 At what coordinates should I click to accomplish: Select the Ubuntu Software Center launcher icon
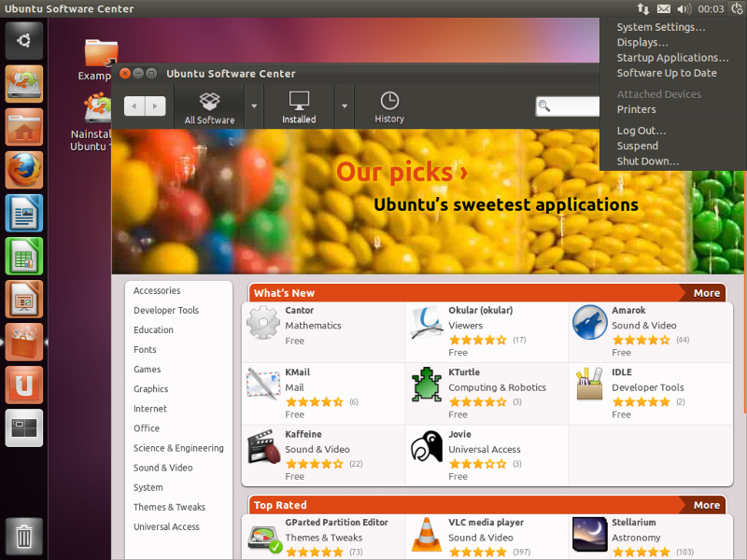click(x=24, y=342)
